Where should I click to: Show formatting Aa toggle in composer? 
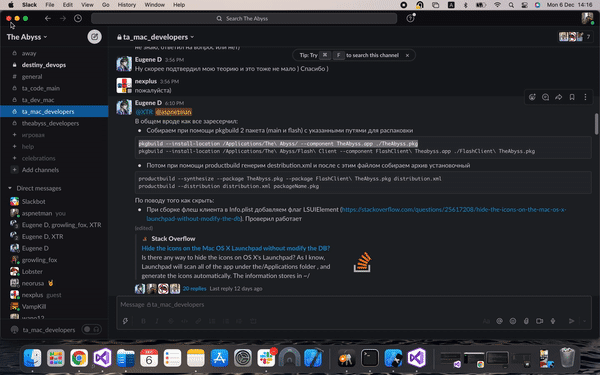pyautogui.click(x=486, y=321)
